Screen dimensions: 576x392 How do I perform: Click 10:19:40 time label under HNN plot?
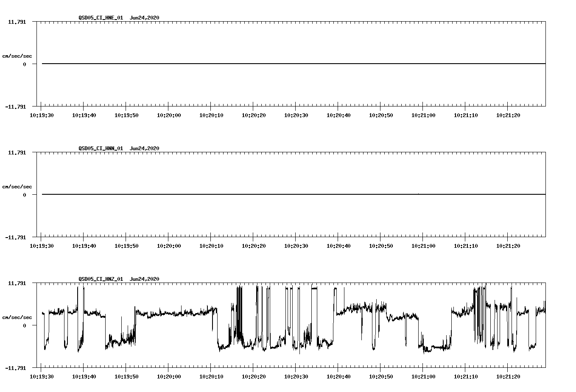[84, 246]
